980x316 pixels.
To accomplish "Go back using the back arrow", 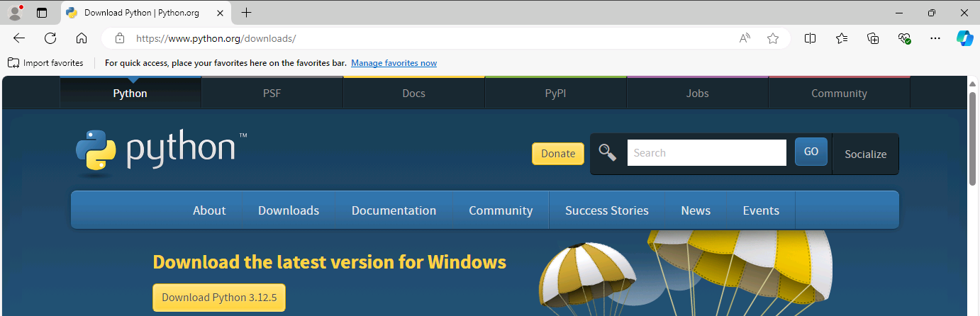I will point(19,38).
